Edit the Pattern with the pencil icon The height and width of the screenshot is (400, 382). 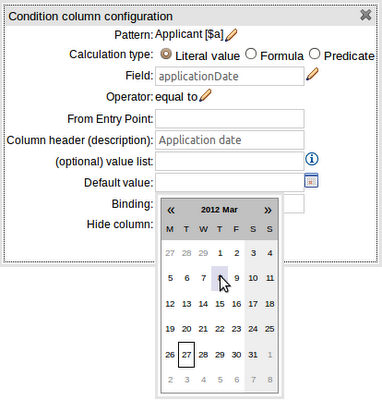(x=231, y=35)
